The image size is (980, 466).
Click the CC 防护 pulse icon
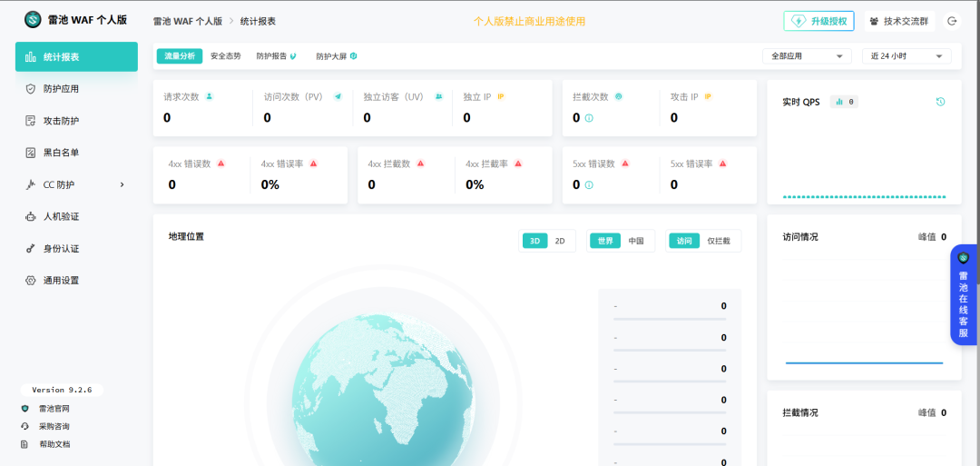(x=30, y=184)
